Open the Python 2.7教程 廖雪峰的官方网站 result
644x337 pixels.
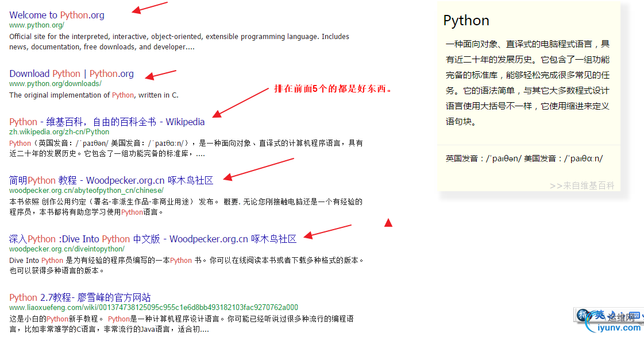pos(80,297)
